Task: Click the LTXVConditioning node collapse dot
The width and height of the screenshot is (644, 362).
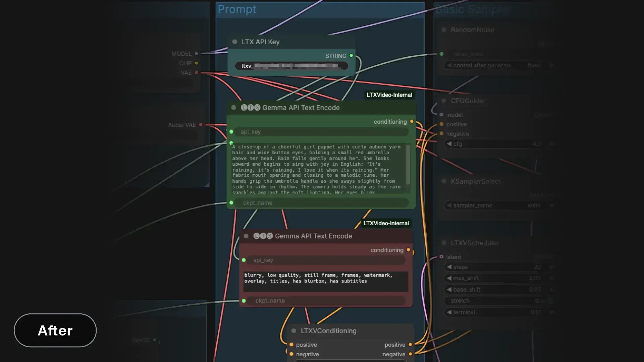Action: (294, 331)
